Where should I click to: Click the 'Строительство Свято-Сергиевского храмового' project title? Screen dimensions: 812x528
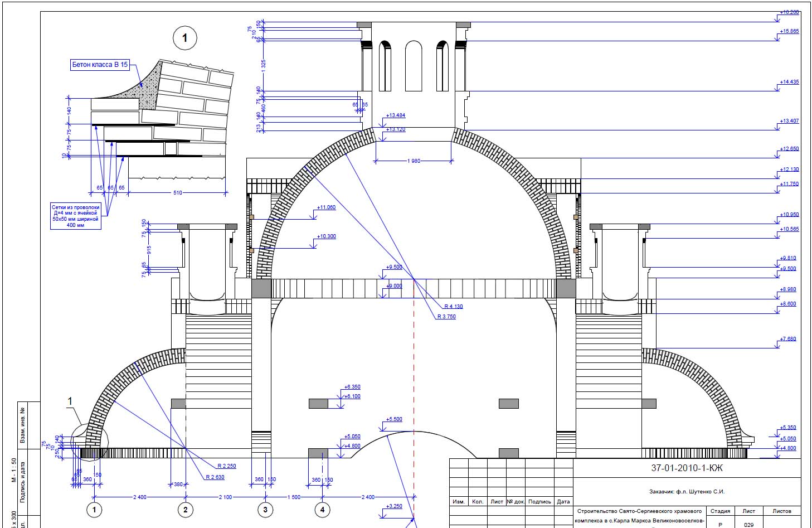point(639,511)
